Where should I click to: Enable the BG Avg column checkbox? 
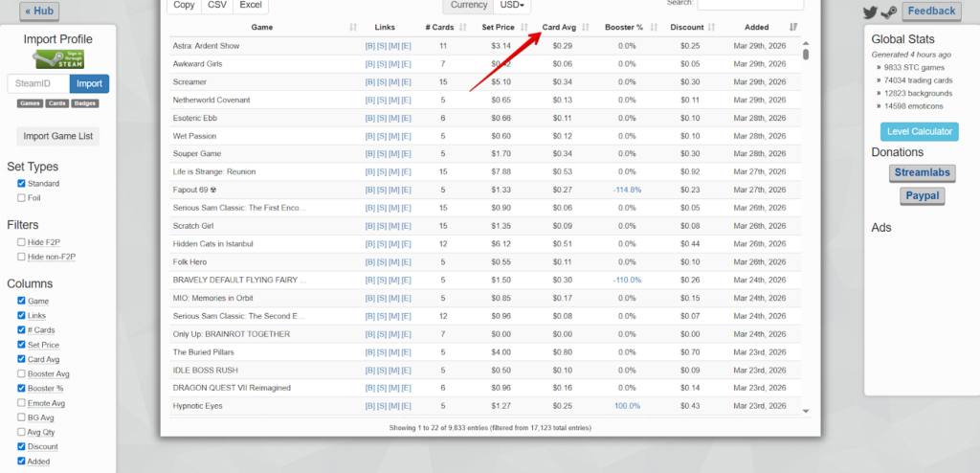21,417
